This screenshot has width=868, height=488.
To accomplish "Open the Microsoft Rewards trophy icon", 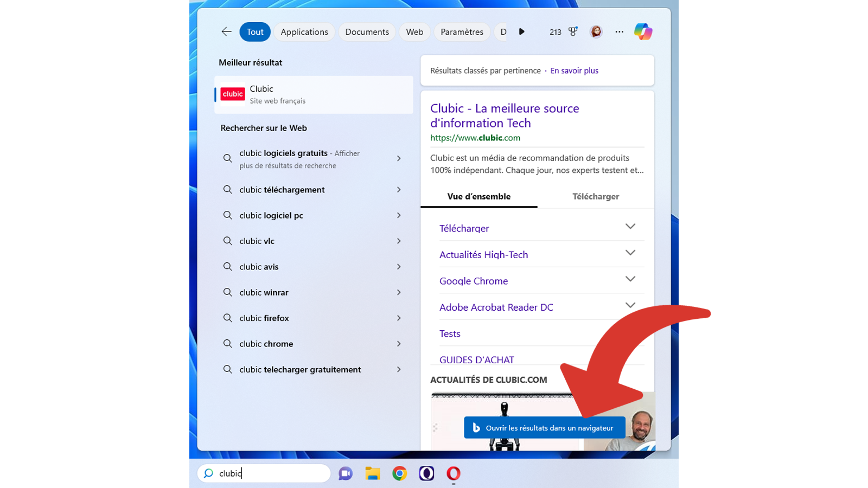I will click(572, 31).
